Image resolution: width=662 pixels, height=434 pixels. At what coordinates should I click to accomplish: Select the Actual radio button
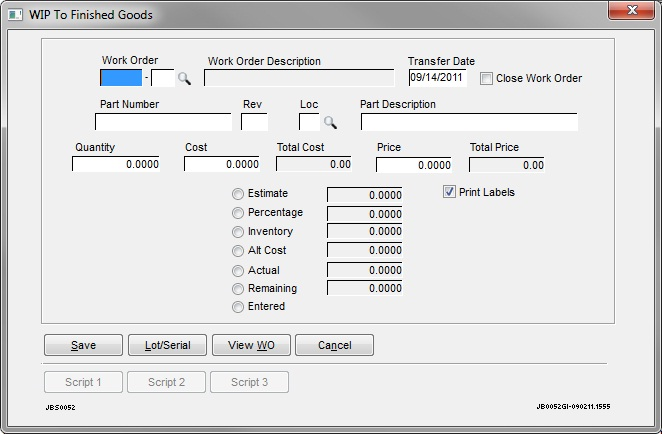[x=238, y=271]
